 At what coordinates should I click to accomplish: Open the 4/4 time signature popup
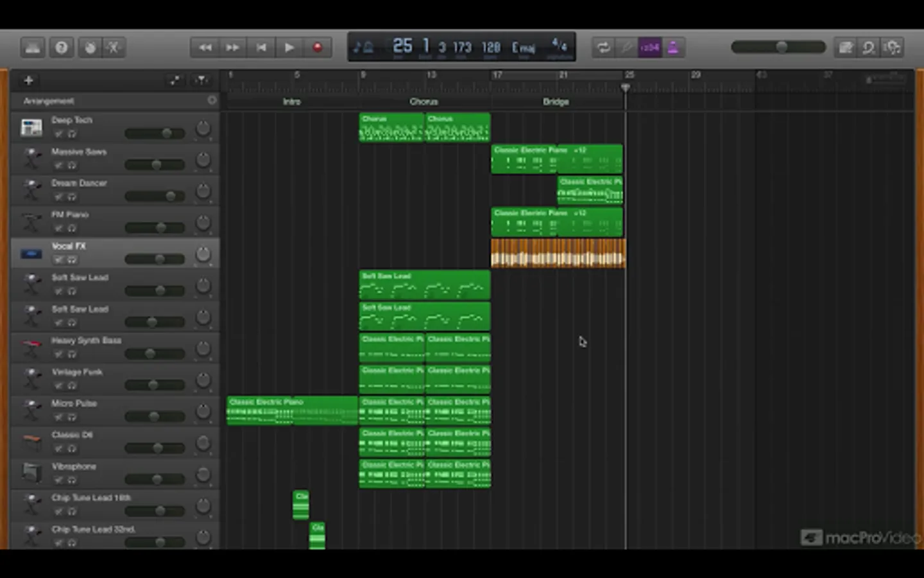click(x=560, y=46)
